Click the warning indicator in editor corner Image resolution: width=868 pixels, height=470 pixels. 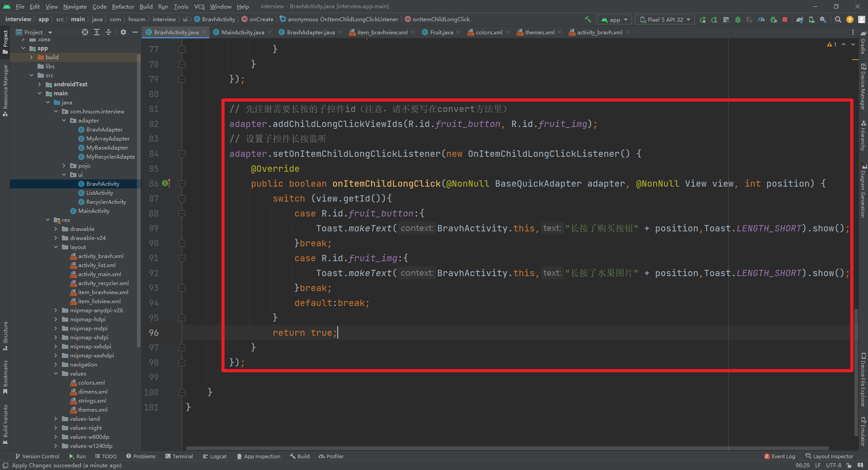[832, 44]
